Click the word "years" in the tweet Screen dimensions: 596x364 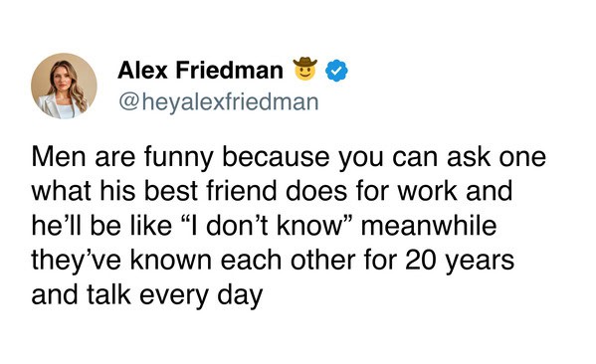click(x=480, y=262)
